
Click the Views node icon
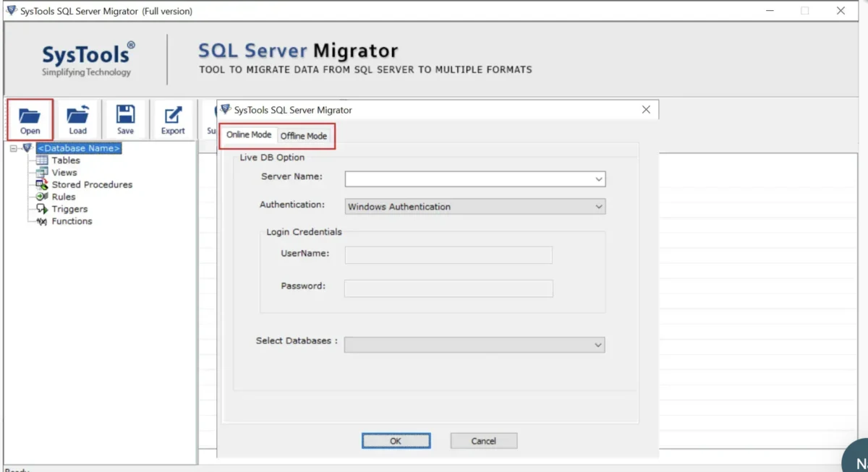(42, 173)
